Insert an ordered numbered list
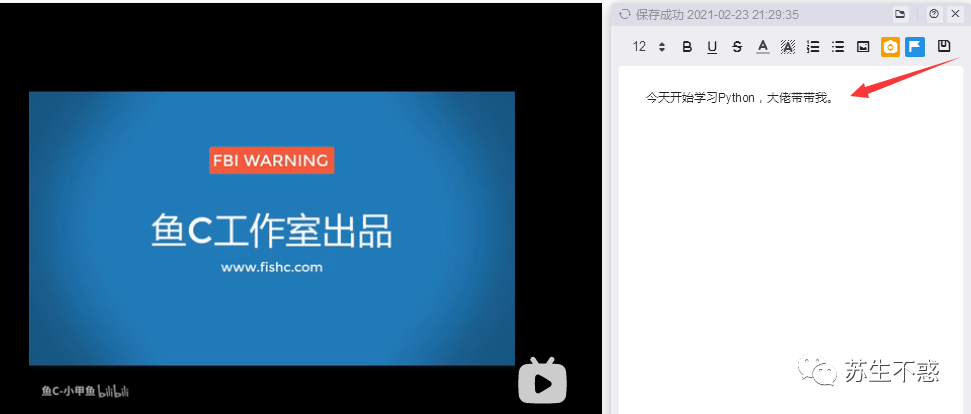 pos(814,47)
